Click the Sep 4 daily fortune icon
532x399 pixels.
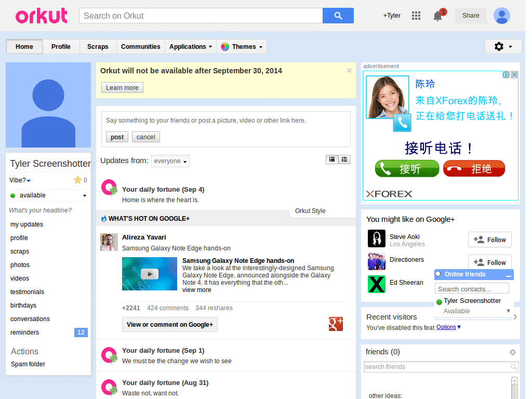(x=109, y=188)
